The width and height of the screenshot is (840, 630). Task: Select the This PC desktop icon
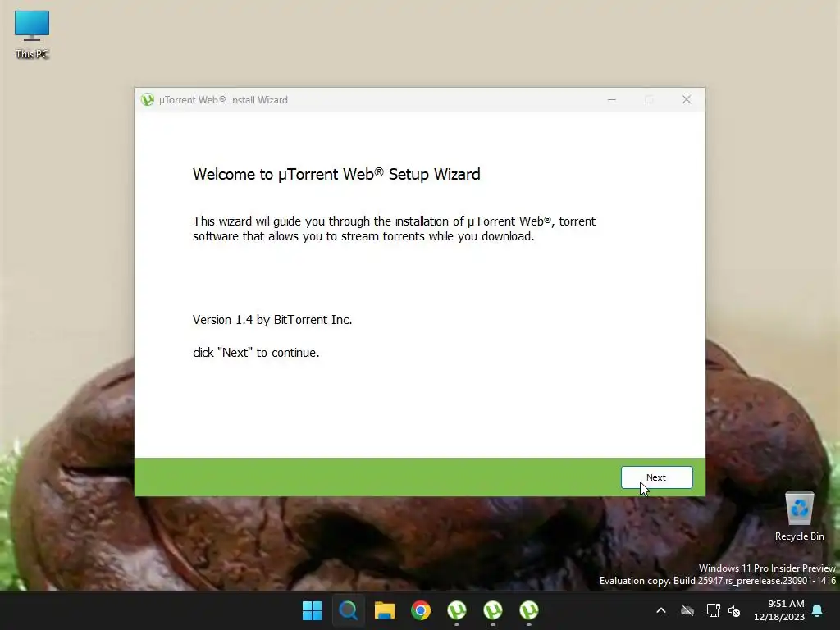[32, 34]
